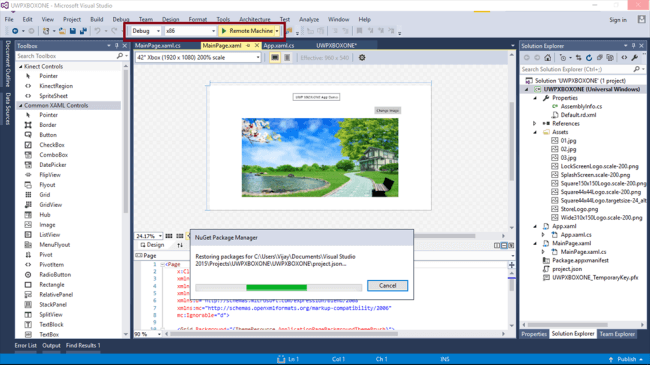Collapse the Assets folder in Solution Explorer
This screenshot has height=365, width=650.
[x=535, y=132]
